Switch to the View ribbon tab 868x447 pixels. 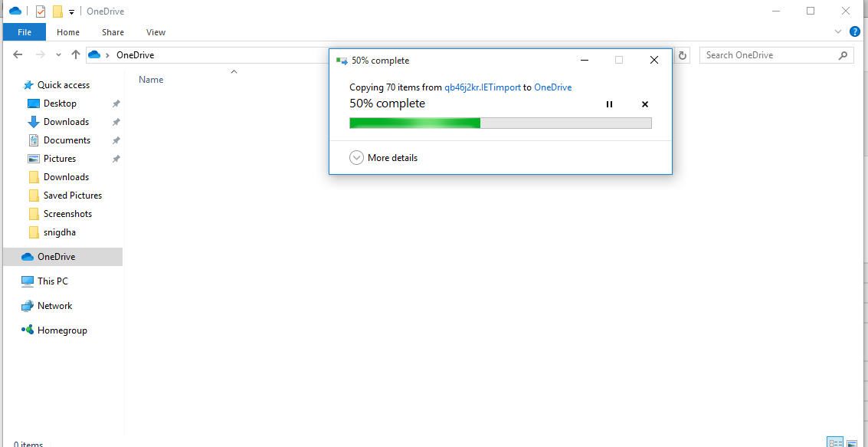click(156, 32)
